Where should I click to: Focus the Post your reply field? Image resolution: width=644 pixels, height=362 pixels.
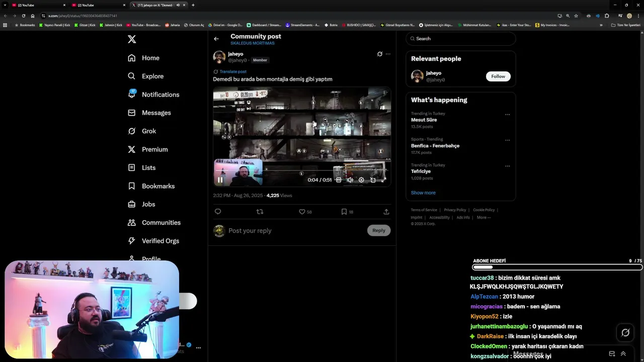pyautogui.click(x=296, y=231)
